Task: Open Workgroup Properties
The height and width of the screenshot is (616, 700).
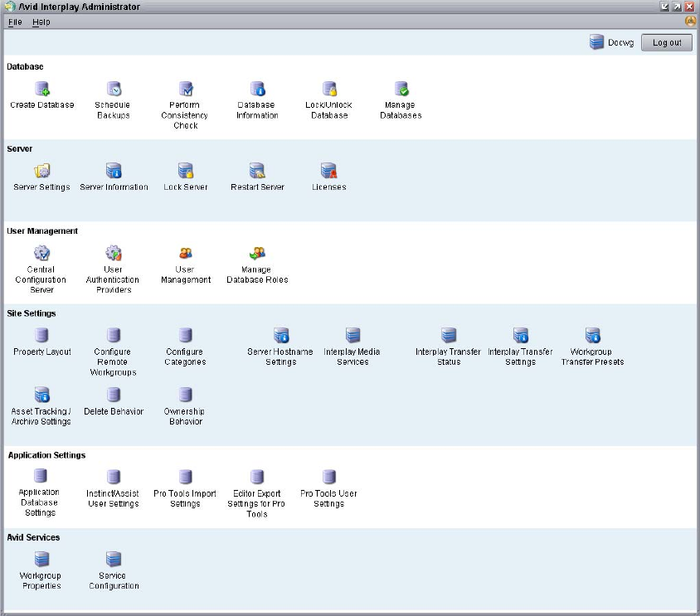Action: click(42, 559)
